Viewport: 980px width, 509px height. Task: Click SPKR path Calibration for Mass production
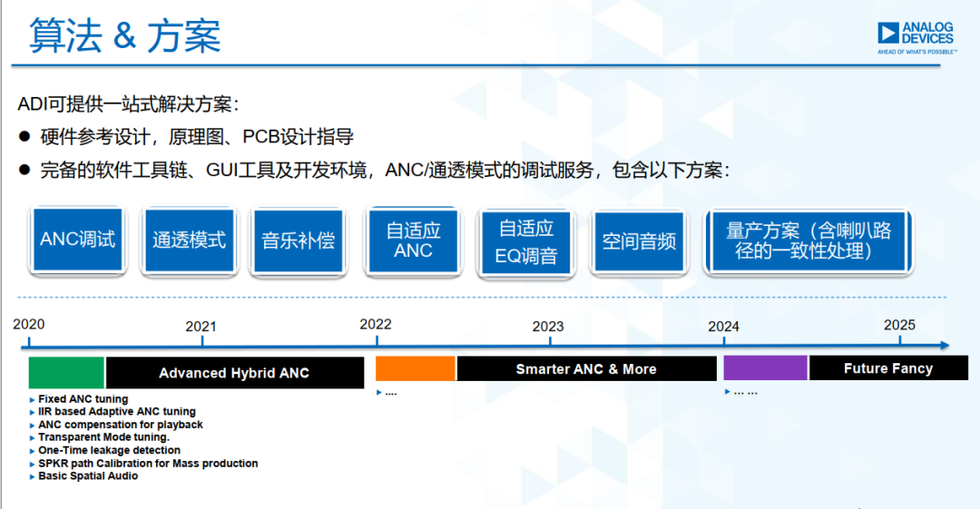(148, 464)
